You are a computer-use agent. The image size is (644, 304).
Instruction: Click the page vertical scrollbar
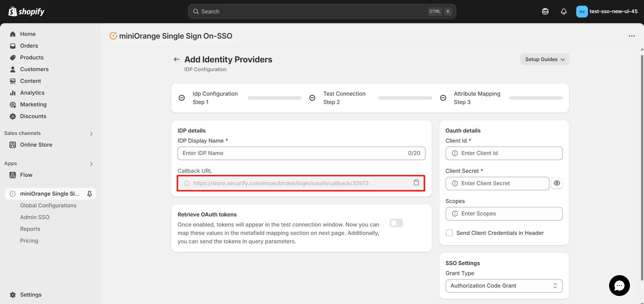pos(642,167)
